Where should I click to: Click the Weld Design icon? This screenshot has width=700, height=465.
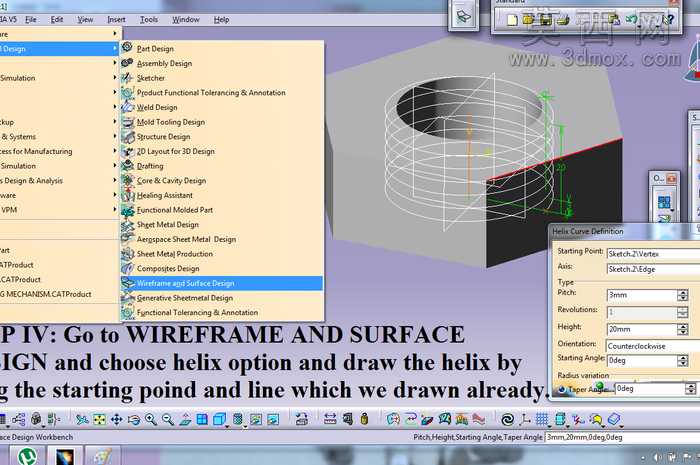(128, 107)
